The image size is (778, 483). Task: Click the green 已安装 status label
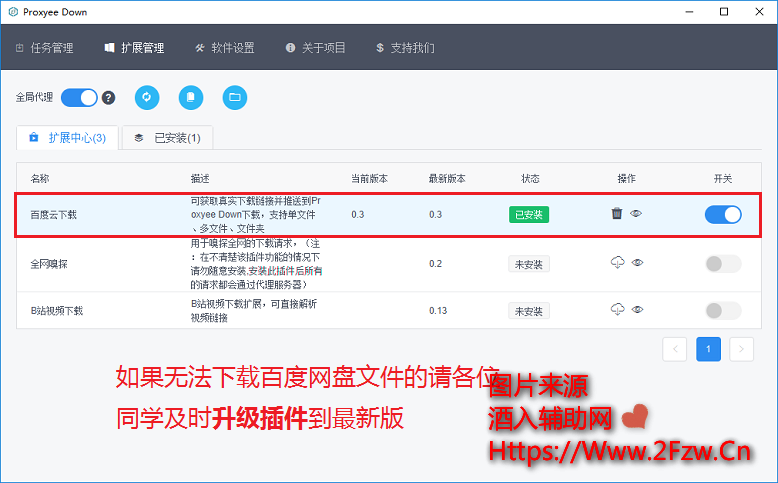529,214
